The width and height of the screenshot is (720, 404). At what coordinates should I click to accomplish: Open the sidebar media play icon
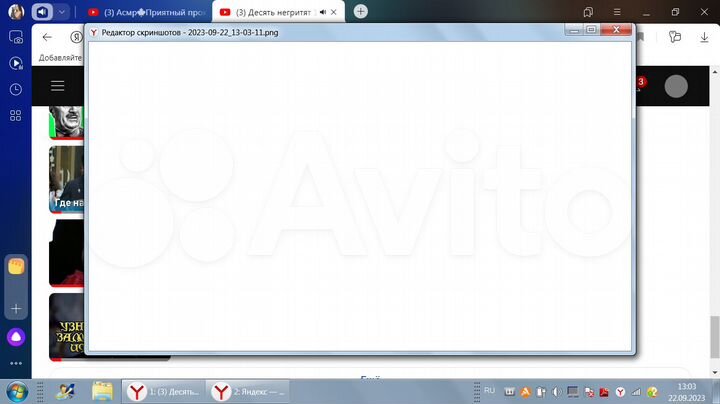pyautogui.click(x=16, y=63)
